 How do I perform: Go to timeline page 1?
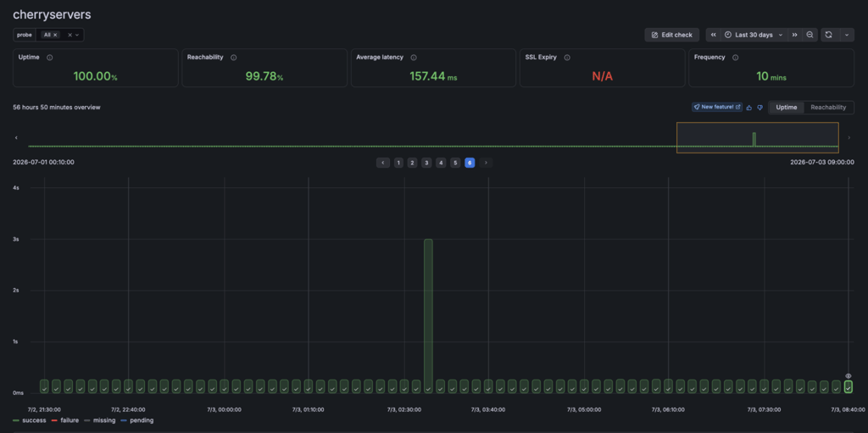pyautogui.click(x=398, y=163)
